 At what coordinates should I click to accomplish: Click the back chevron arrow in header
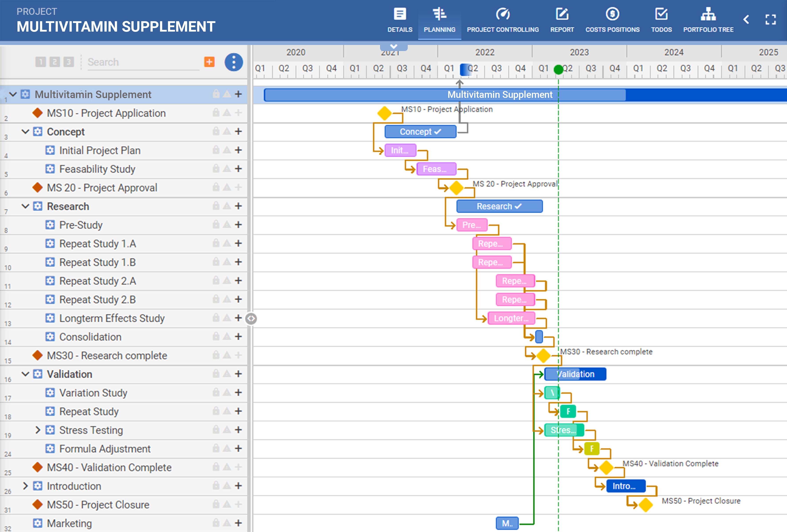click(746, 20)
